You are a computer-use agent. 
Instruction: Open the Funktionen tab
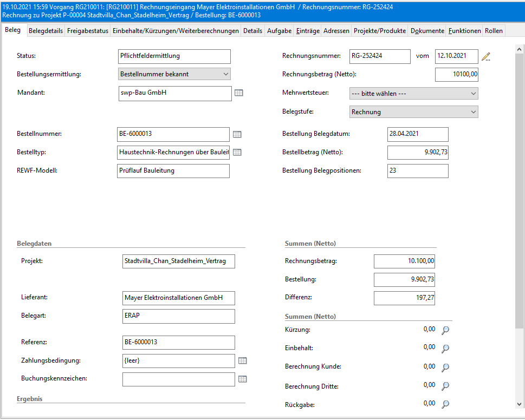[465, 31]
